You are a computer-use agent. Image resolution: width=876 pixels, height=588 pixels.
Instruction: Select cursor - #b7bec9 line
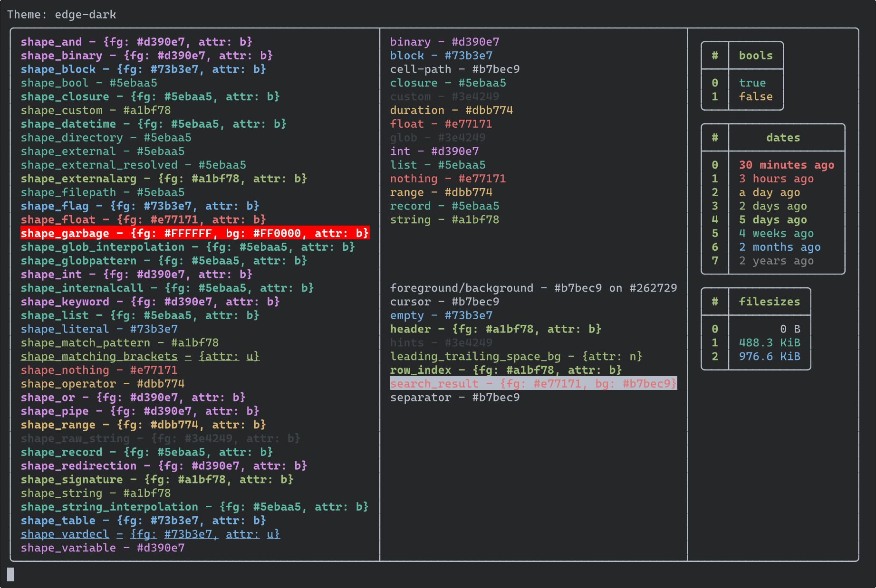click(x=445, y=302)
